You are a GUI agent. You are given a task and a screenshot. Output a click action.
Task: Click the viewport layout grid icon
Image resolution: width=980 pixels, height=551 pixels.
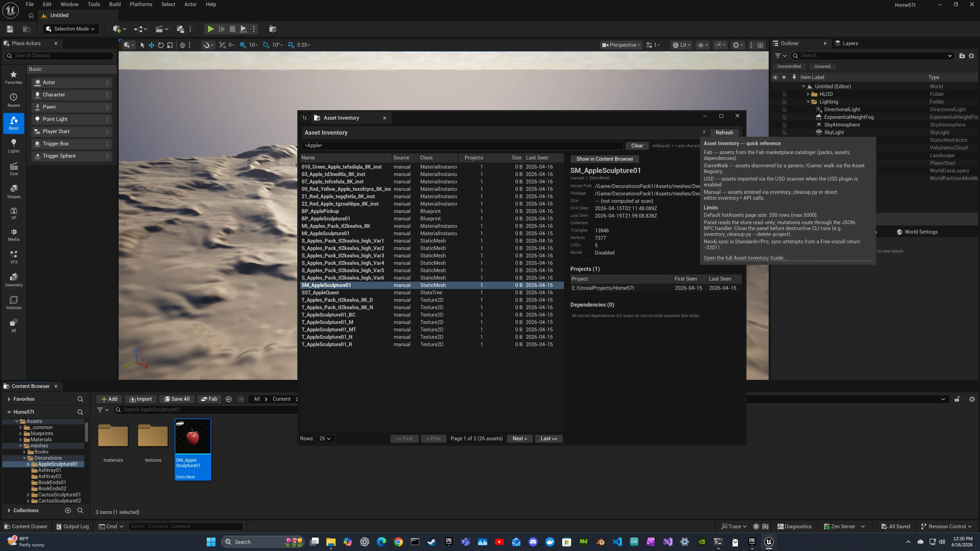(760, 45)
